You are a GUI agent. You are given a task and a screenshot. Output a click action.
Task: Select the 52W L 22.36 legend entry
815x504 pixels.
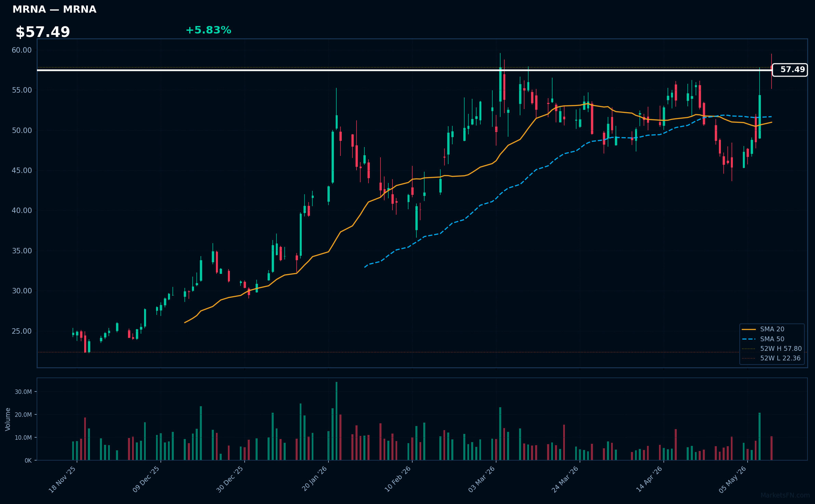[x=772, y=358]
